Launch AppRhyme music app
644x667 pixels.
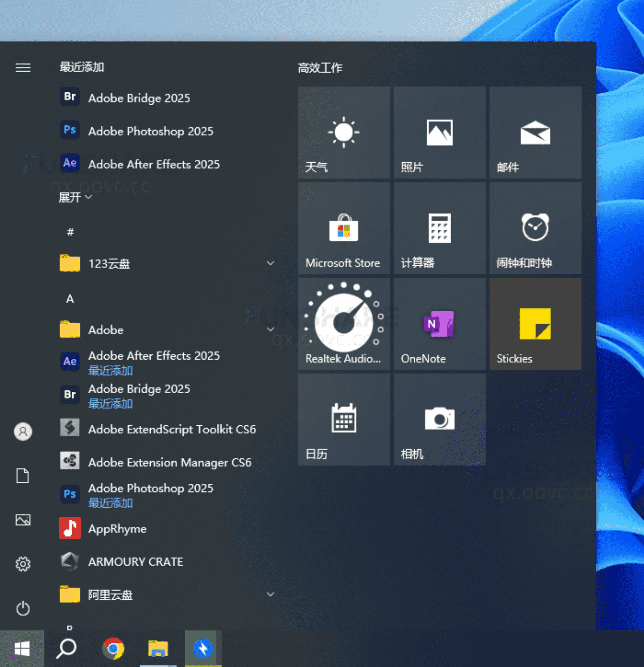117,528
